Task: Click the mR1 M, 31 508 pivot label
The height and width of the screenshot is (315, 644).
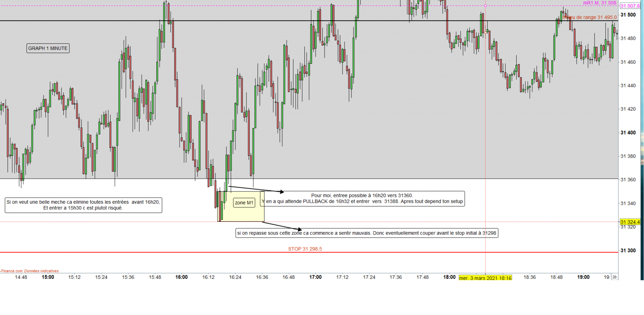Action: [x=600, y=3]
